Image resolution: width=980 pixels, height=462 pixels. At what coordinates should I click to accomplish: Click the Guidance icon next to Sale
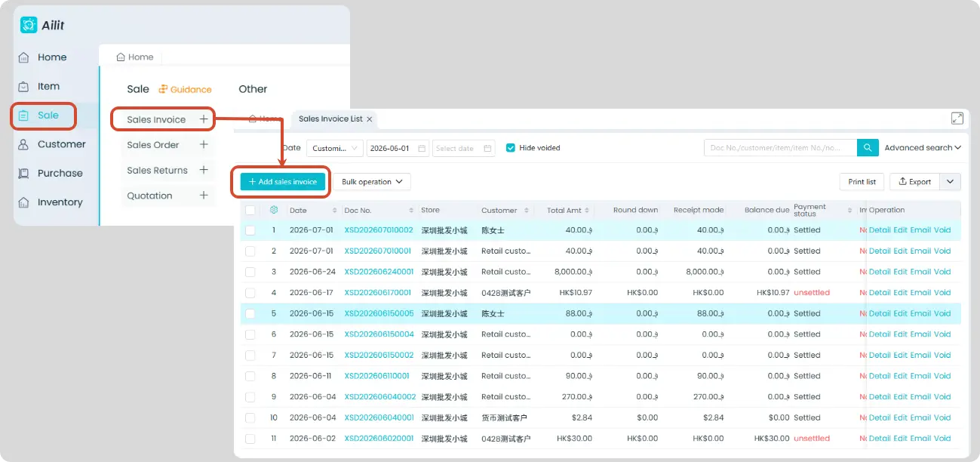pyautogui.click(x=163, y=89)
